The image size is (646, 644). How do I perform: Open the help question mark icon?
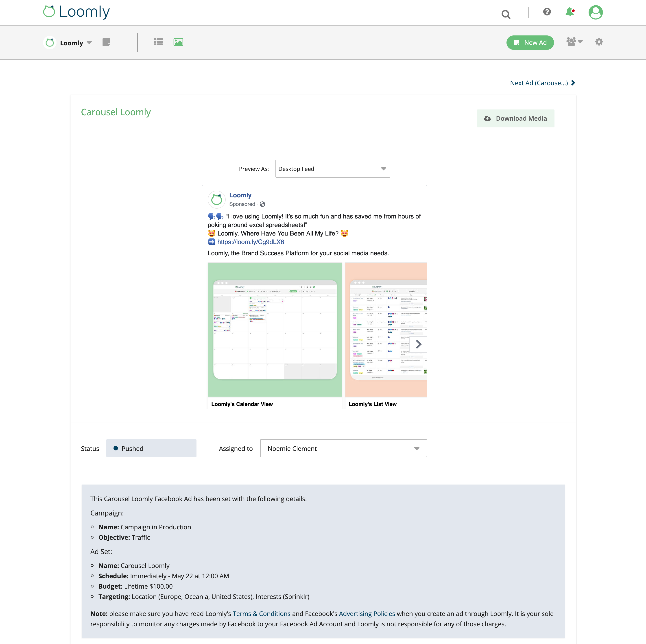(547, 12)
